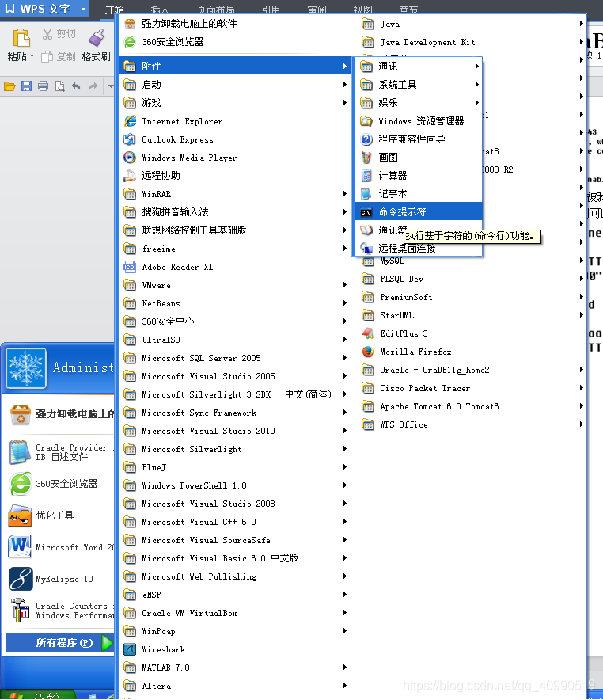Open Internet Explorer icon in programs list
The height and width of the screenshot is (700, 603).
130,121
